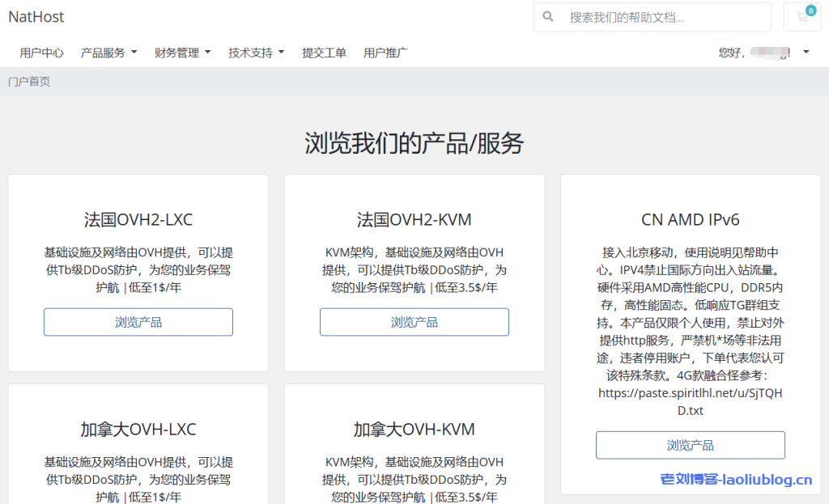Click the NatHost logo
The image size is (829, 504).
point(36,16)
